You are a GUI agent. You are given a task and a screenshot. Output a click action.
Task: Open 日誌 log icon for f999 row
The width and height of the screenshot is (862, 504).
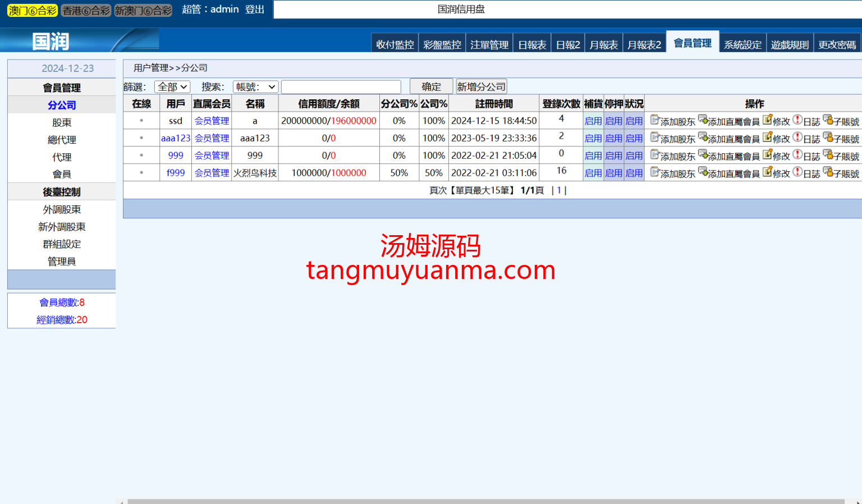797,172
